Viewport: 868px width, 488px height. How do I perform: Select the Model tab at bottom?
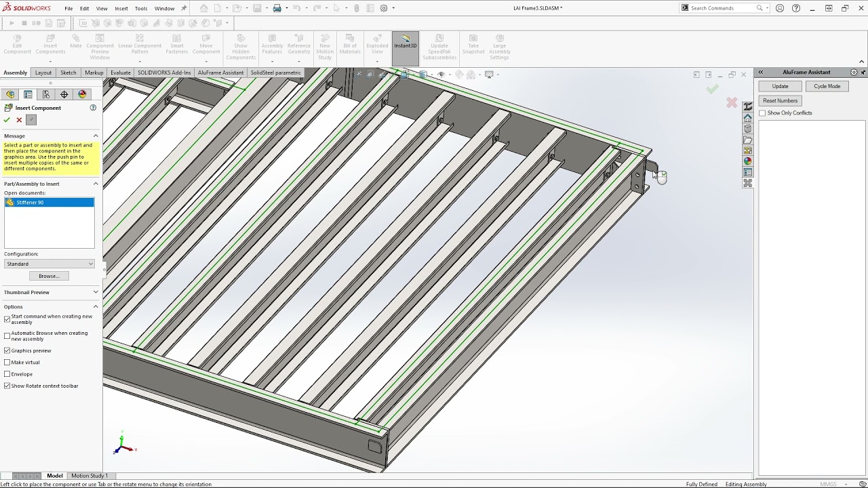(x=55, y=476)
